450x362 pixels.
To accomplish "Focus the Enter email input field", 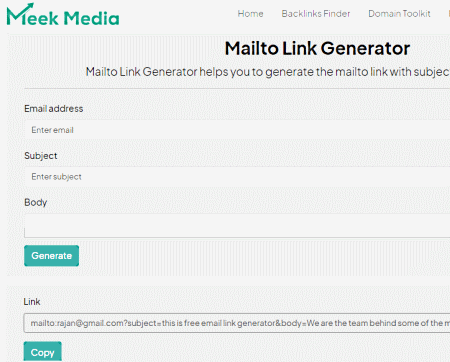I will click(x=237, y=130).
